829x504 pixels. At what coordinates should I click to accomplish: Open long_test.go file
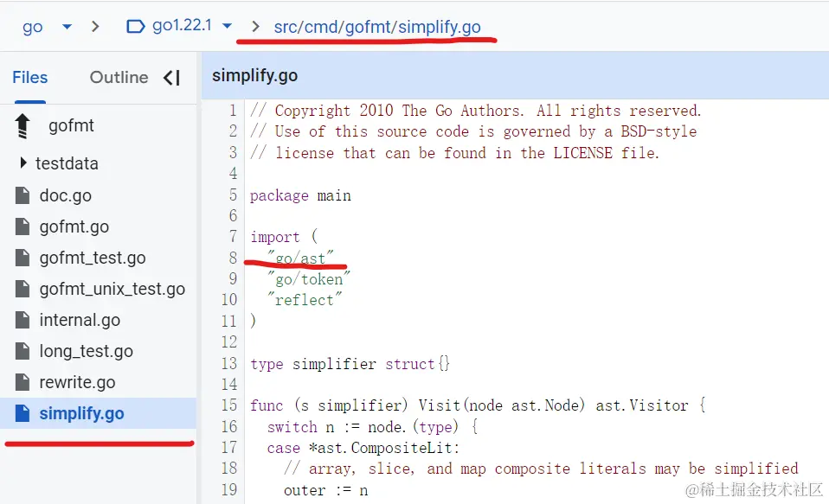point(87,352)
